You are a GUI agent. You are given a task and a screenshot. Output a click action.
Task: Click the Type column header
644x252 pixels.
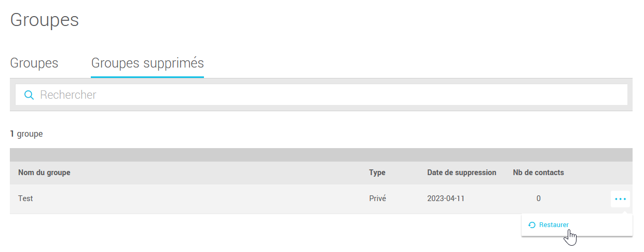point(377,173)
